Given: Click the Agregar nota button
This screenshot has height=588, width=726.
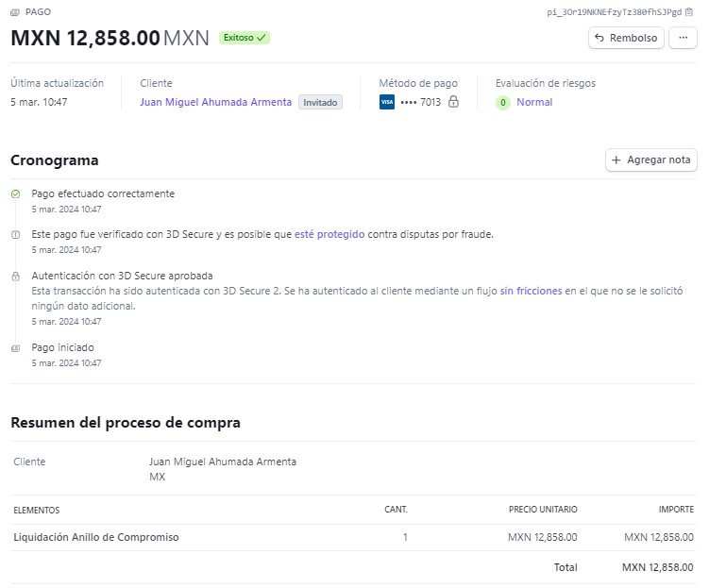Looking at the screenshot, I should click(x=651, y=160).
